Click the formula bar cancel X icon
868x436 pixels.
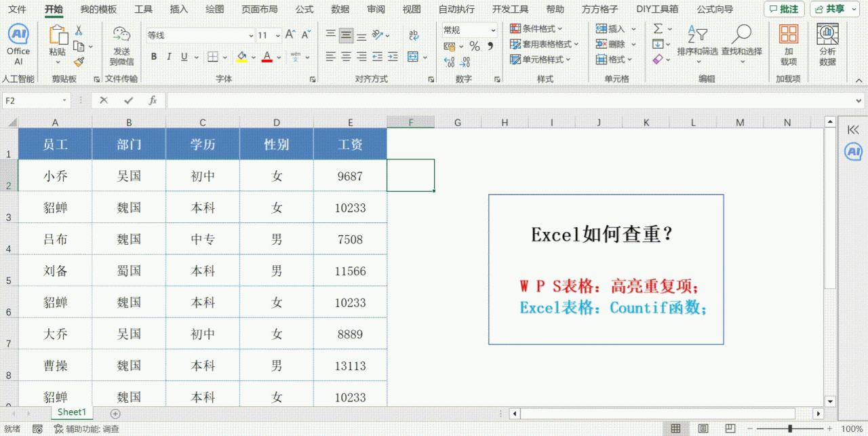click(x=104, y=100)
